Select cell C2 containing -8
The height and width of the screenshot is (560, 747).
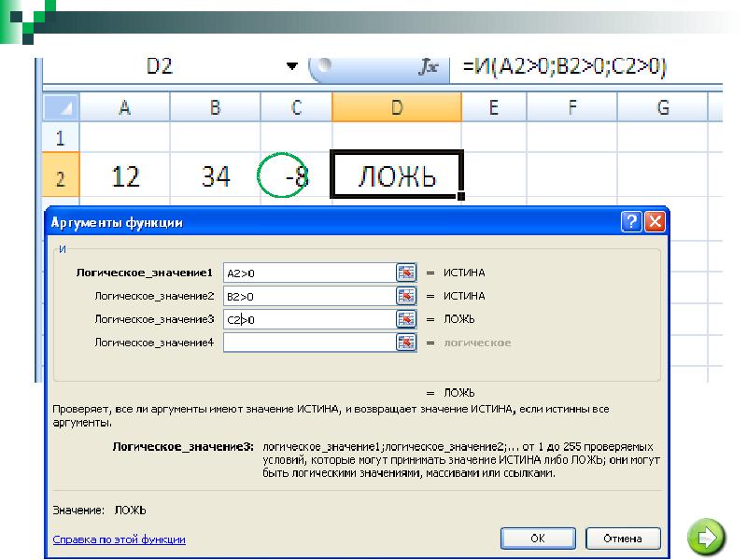point(295,175)
